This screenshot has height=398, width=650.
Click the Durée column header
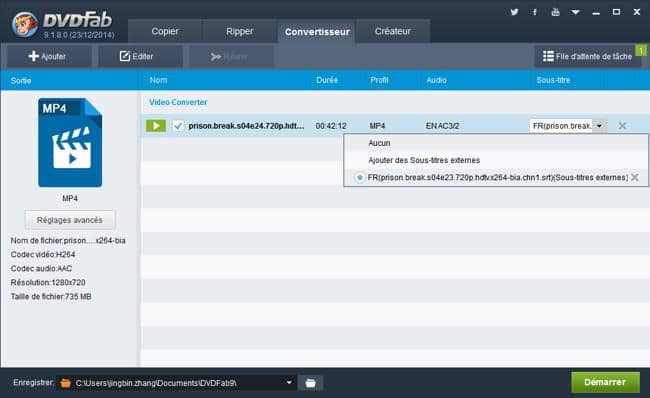pos(327,80)
